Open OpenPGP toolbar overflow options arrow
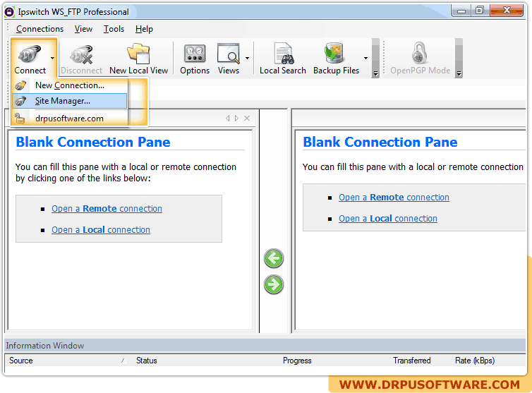This screenshot has height=393, width=532. click(x=459, y=73)
